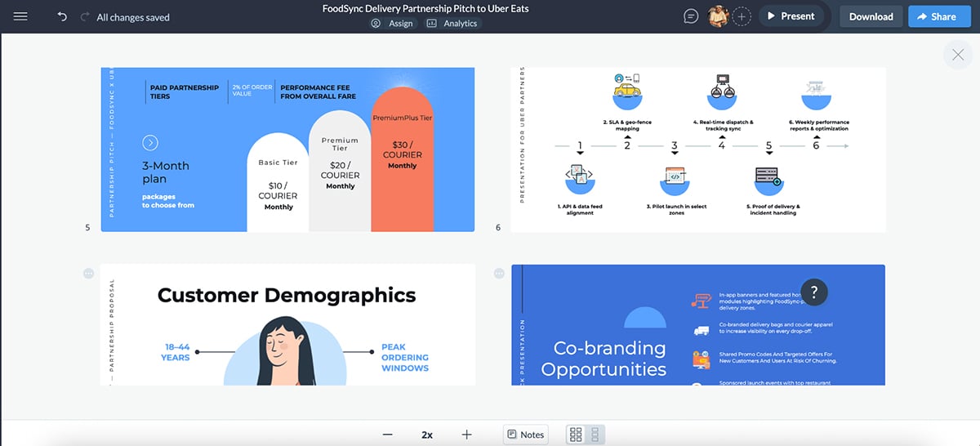Open the Analytics option
The height and width of the screenshot is (446, 980).
coord(452,24)
